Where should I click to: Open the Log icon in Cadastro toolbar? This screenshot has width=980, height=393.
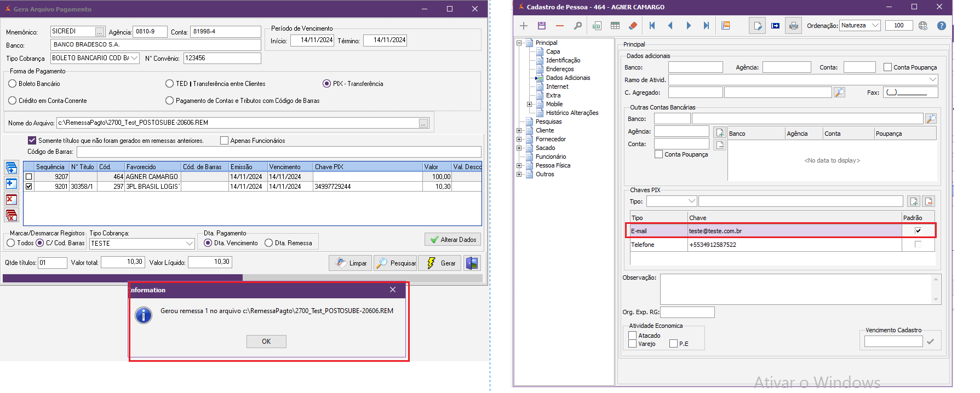(x=726, y=26)
